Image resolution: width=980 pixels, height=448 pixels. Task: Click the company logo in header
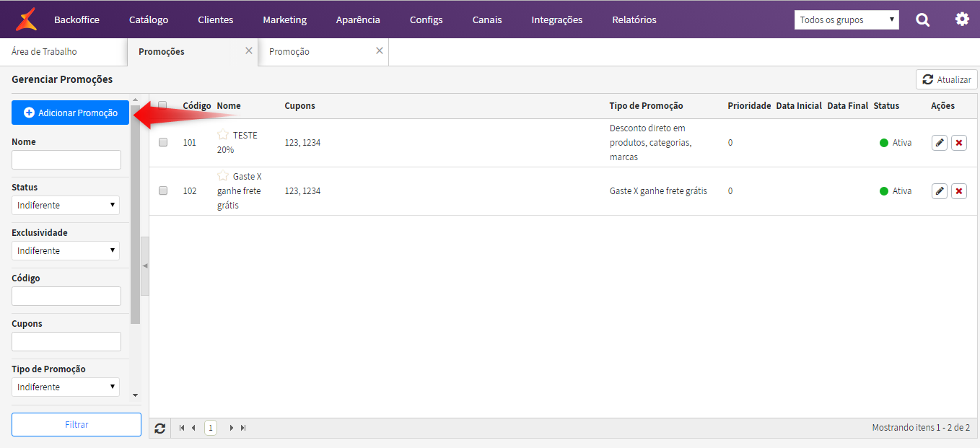pyautogui.click(x=26, y=19)
